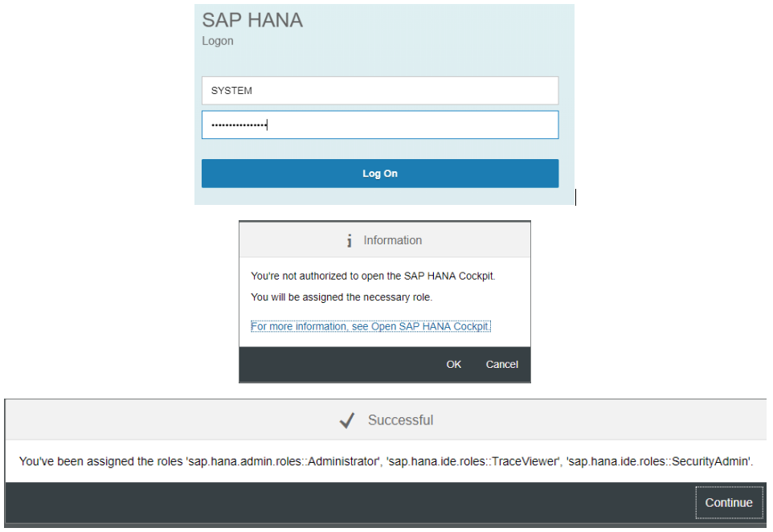Screen dimensions: 773x532
Task: Dismiss the Information dialog with Cancel
Action: point(502,364)
